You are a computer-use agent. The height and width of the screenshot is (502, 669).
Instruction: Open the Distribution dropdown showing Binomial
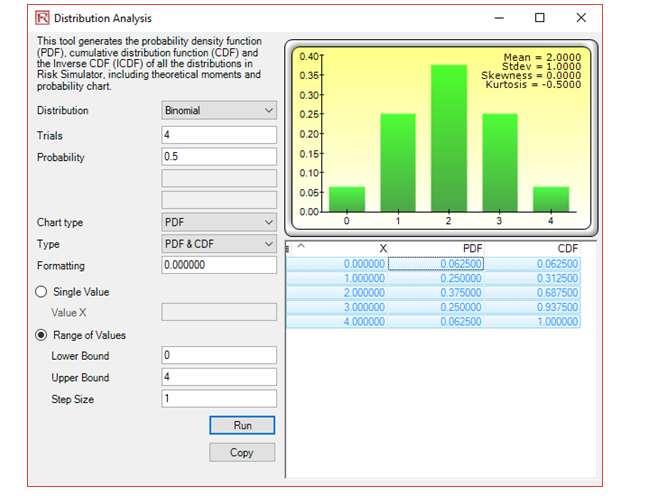coord(219,110)
